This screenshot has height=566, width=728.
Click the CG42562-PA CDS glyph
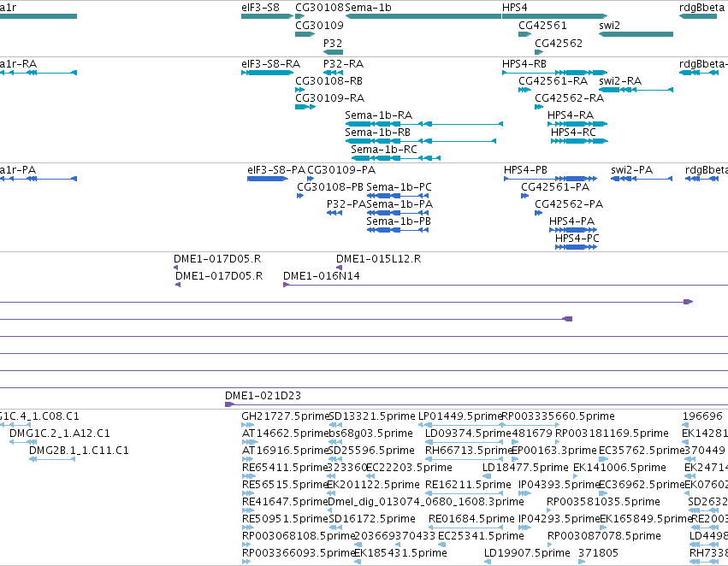click(539, 213)
